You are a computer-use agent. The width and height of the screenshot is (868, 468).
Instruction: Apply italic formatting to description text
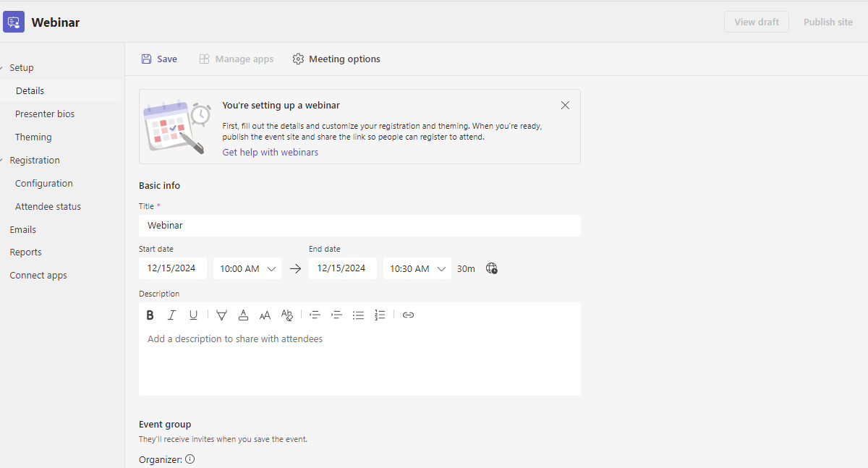click(x=171, y=315)
